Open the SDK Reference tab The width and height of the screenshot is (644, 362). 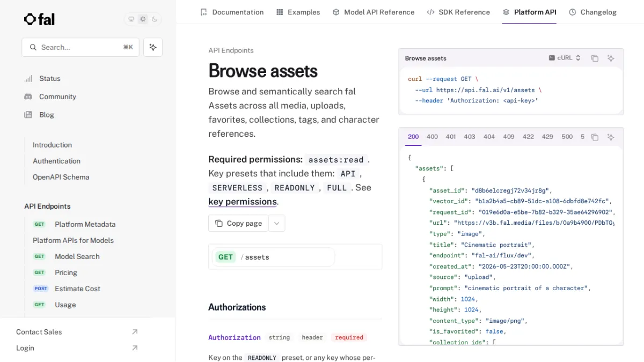[x=458, y=12]
